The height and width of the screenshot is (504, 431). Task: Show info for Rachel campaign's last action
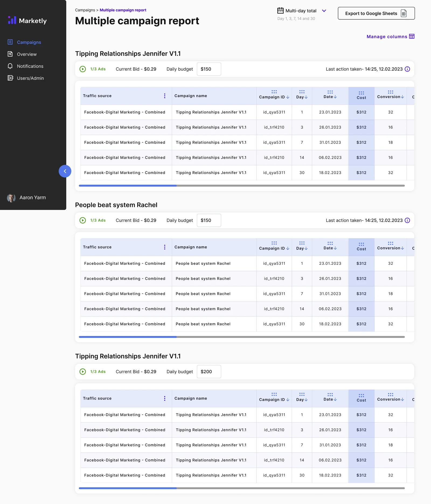407,220
